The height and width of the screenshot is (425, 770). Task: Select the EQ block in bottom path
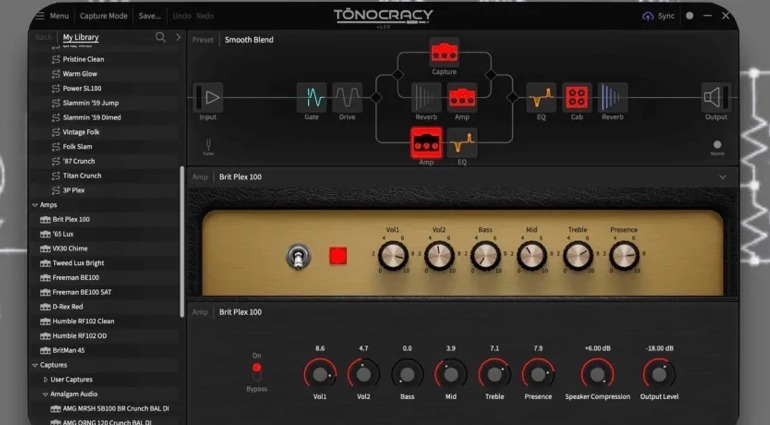[462, 142]
